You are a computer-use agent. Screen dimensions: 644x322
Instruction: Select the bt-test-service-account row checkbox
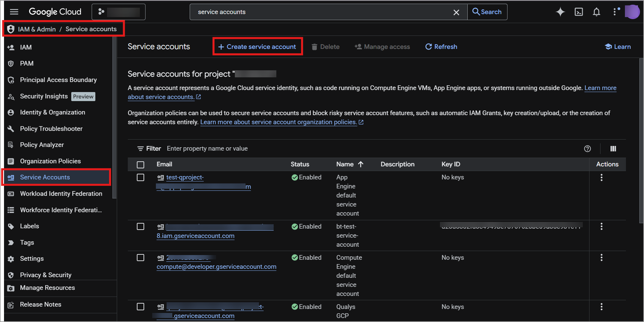point(141,227)
